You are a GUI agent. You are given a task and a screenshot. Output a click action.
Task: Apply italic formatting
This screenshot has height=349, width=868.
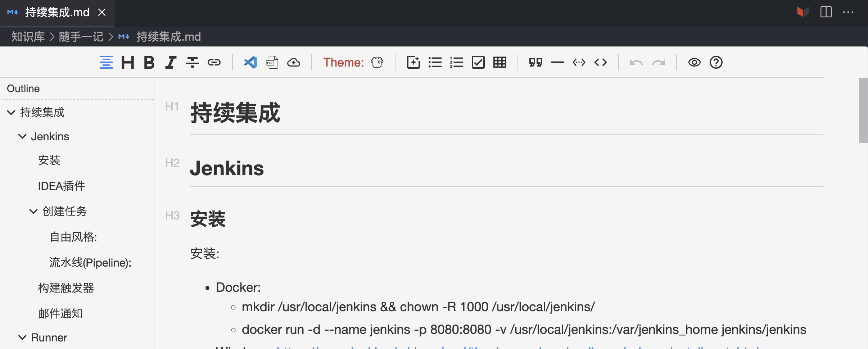[171, 63]
